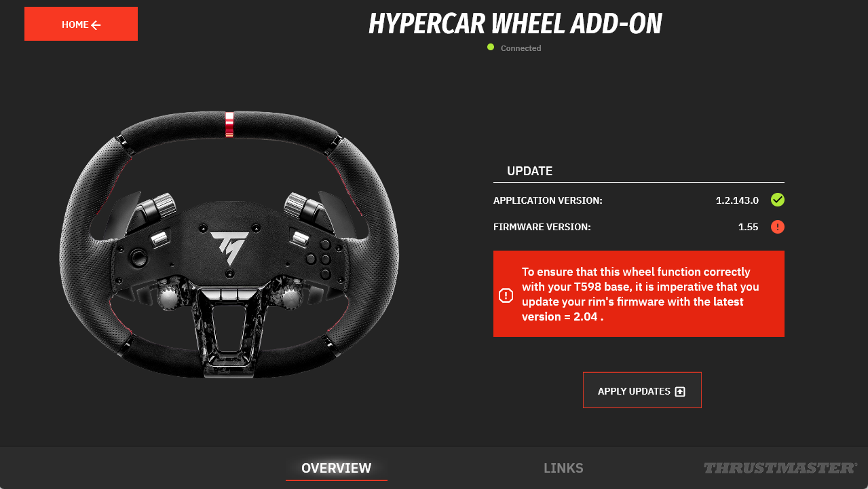Click green checkmark beside application version
The width and height of the screenshot is (868, 489).
click(778, 200)
